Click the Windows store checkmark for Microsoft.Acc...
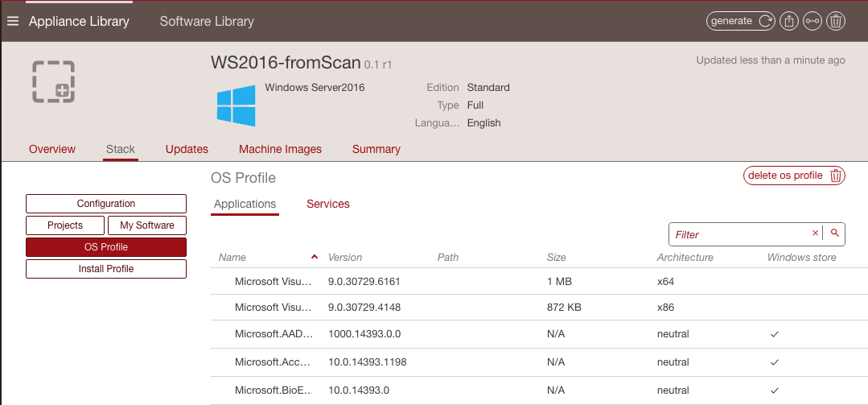 (775, 362)
